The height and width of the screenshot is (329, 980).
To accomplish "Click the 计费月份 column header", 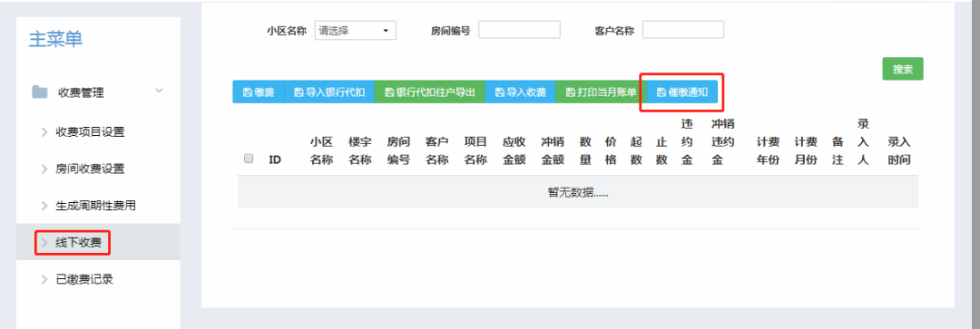I will [x=806, y=150].
